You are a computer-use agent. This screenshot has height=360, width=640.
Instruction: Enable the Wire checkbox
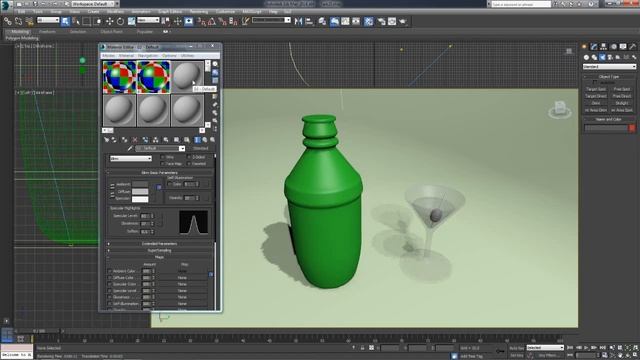(163, 157)
